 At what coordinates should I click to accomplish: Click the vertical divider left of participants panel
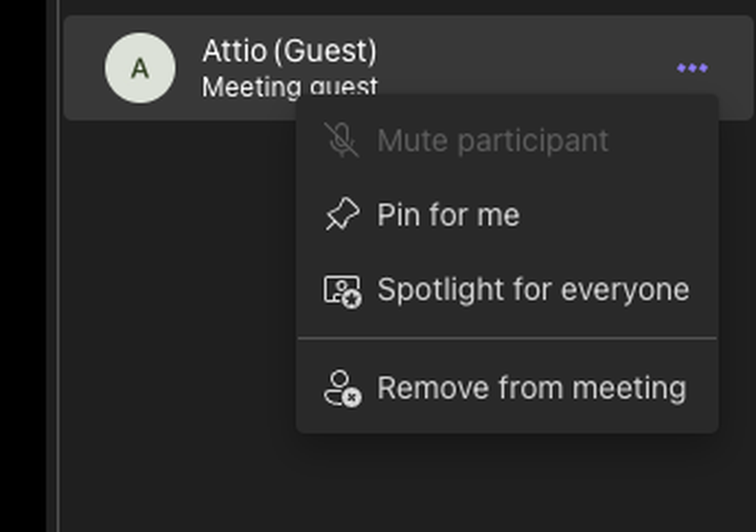[x=59, y=263]
